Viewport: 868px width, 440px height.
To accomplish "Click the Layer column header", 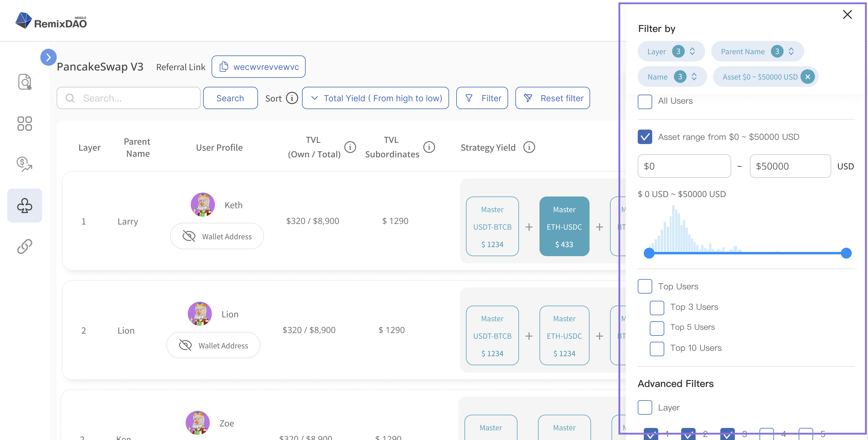I will 89,148.
